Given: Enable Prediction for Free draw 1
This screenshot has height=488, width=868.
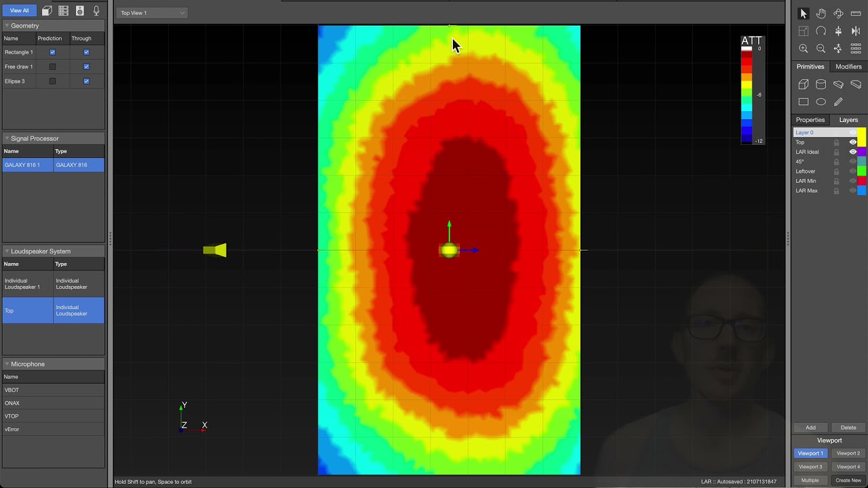Looking at the screenshot, I should [52, 66].
